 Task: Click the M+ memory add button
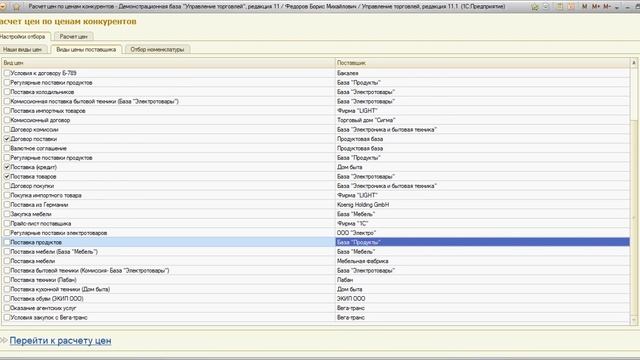point(596,7)
